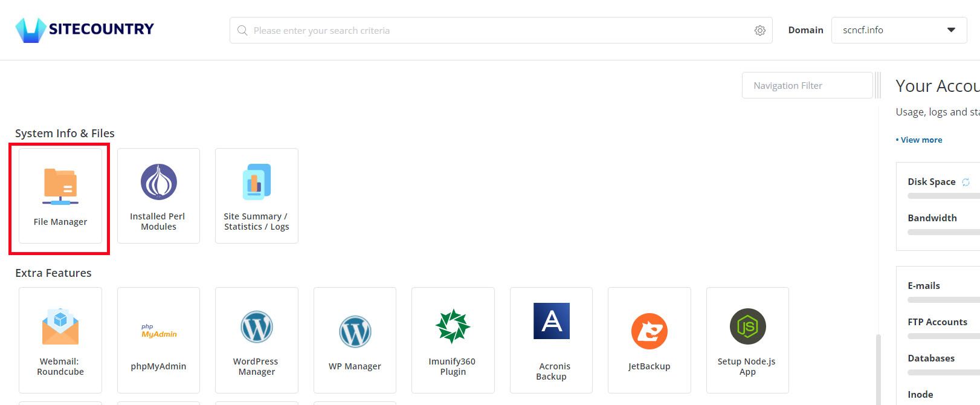Screen dimensions: 980x405
Task: Click the Acronis Backup label
Action: click(x=552, y=371)
